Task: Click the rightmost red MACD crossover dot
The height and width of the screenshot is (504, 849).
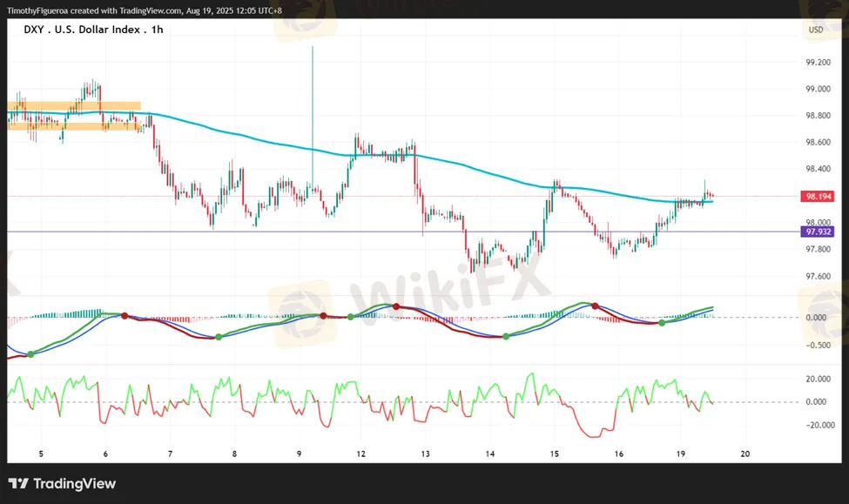Action: coord(596,306)
